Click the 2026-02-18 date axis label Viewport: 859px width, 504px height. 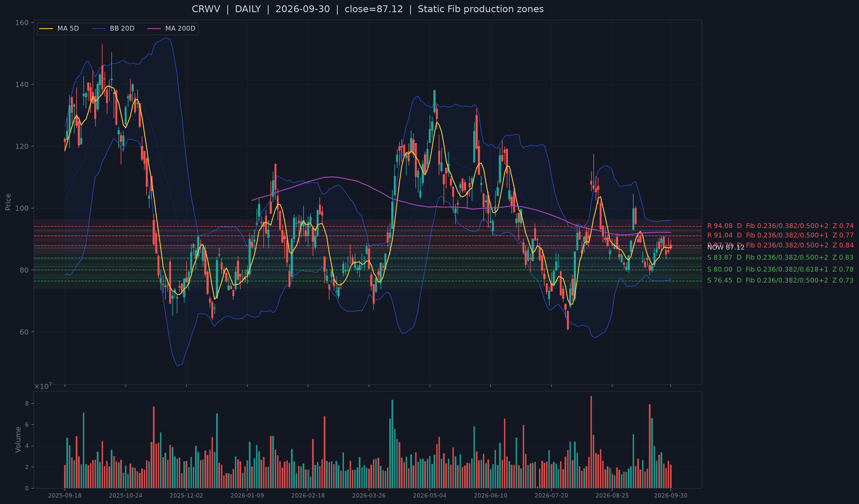(x=308, y=495)
